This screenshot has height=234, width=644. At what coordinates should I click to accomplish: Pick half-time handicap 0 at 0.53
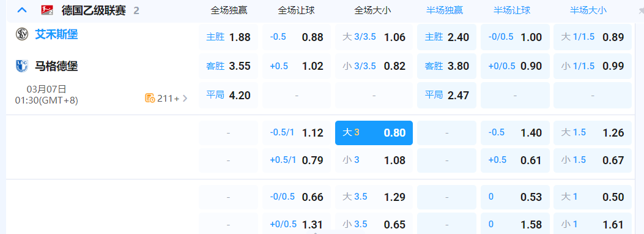click(x=515, y=197)
